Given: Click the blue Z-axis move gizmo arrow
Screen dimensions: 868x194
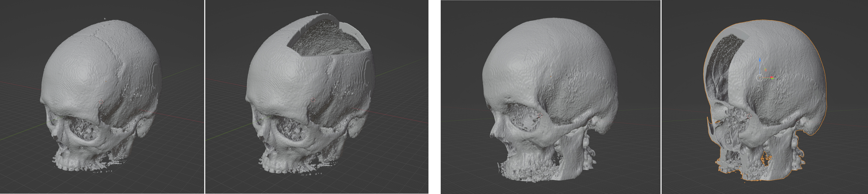Looking at the screenshot, I should coord(760,60).
